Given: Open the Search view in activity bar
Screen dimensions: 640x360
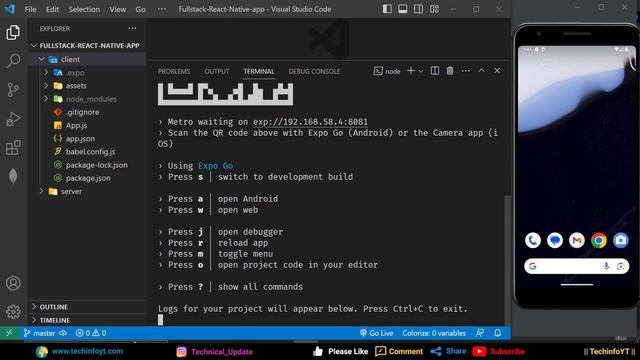Looking at the screenshot, I should [13, 61].
